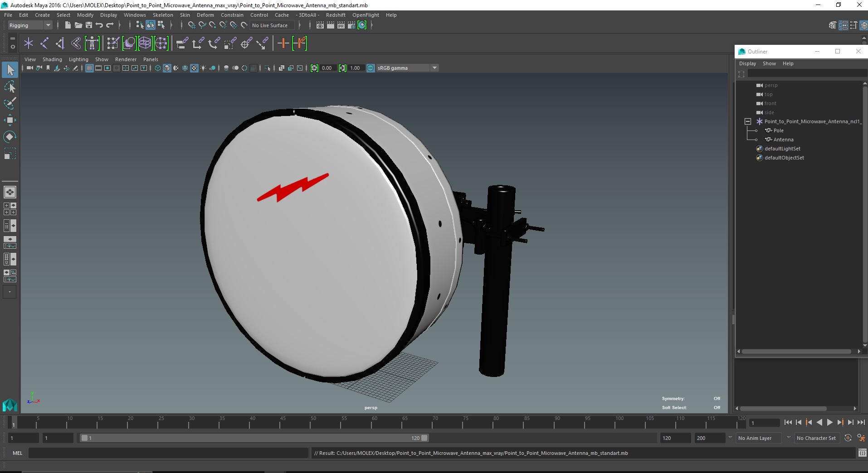
Task: Open a scene file
Action: (78, 25)
